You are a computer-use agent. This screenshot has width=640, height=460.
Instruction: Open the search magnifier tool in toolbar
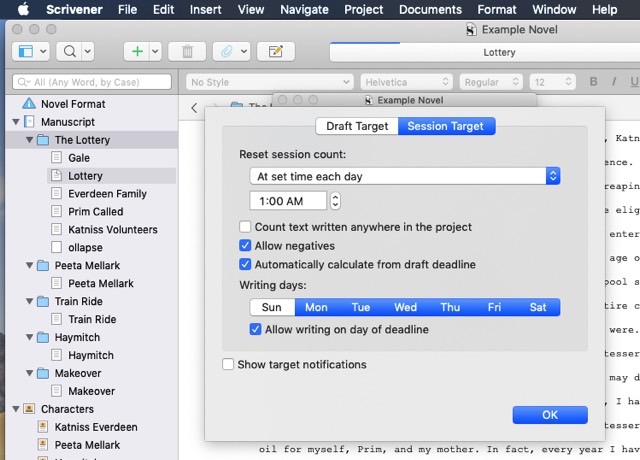click(70, 51)
